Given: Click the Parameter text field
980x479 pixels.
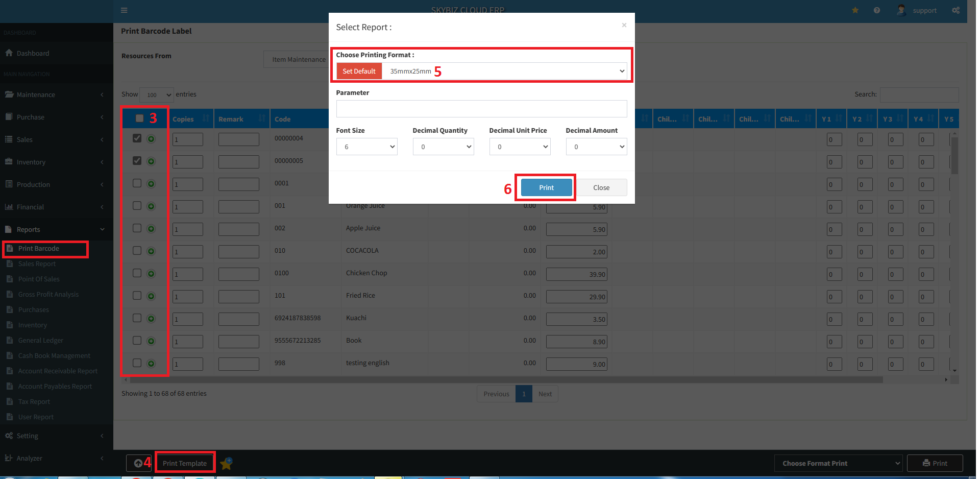Looking at the screenshot, I should [x=481, y=109].
